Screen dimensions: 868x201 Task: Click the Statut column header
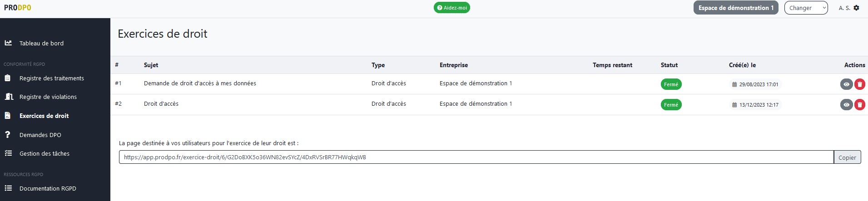(669, 65)
